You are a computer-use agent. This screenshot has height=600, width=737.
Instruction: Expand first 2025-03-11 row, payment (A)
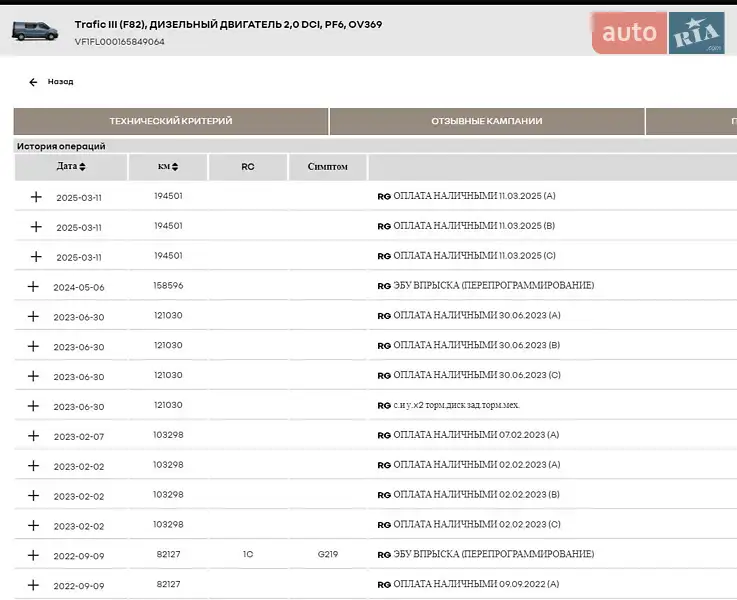click(36, 197)
